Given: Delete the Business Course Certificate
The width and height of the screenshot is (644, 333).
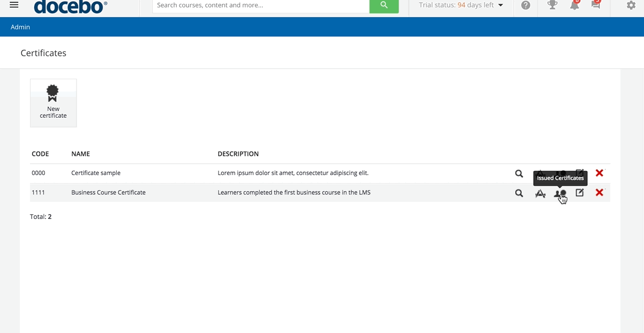Looking at the screenshot, I should (x=599, y=193).
